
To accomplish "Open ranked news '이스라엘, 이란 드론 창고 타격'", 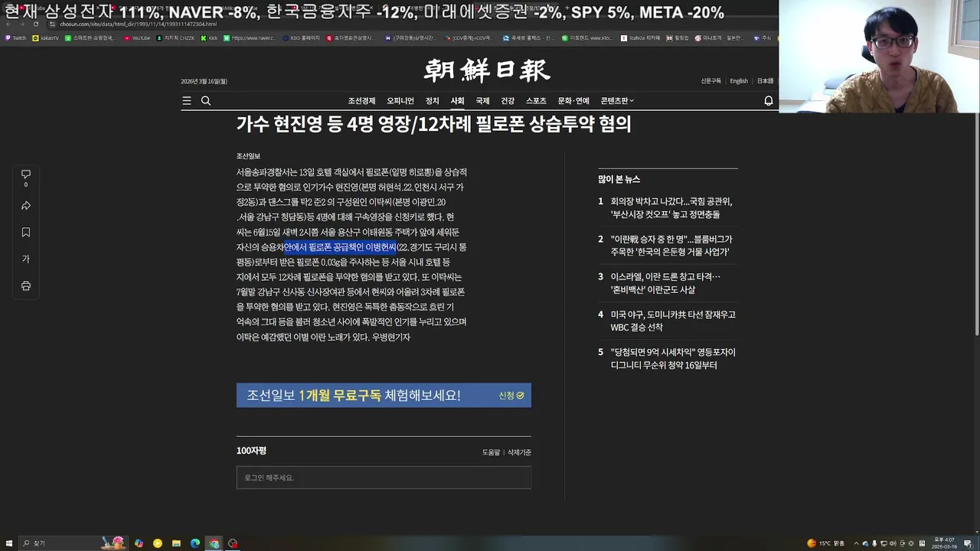I will point(665,283).
